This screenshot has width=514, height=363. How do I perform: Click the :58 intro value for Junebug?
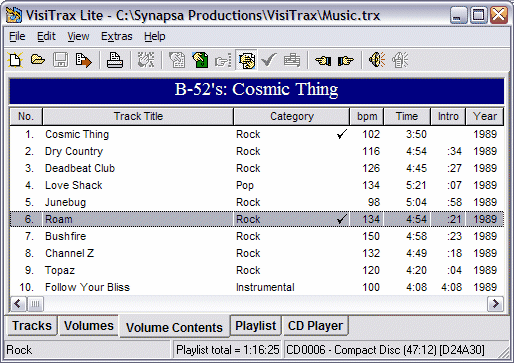[x=455, y=202]
